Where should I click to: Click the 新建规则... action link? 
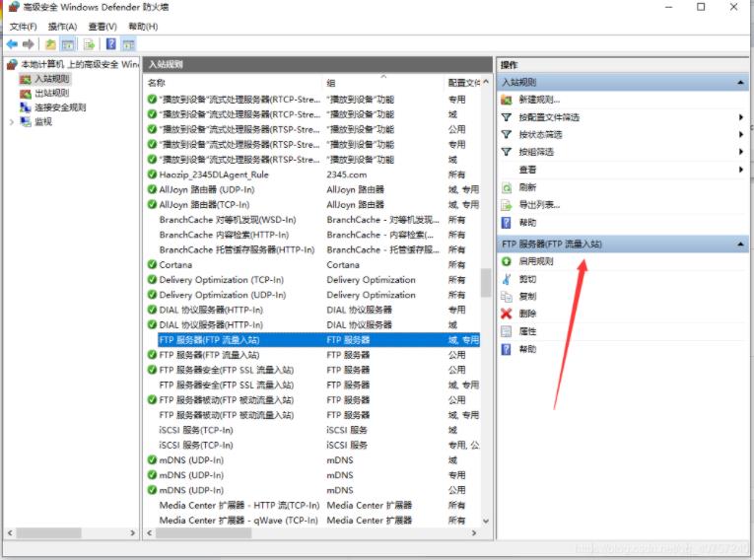[x=539, y=100]
